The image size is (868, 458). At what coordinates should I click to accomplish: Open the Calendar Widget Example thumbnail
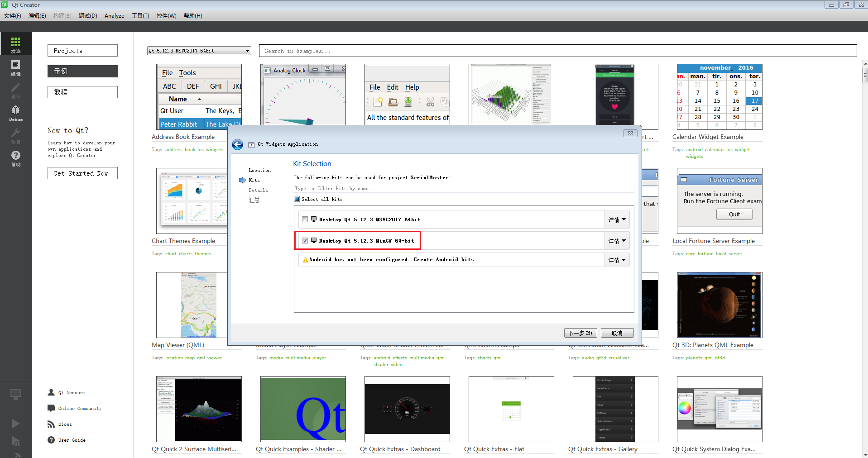[x=719, y=97]
